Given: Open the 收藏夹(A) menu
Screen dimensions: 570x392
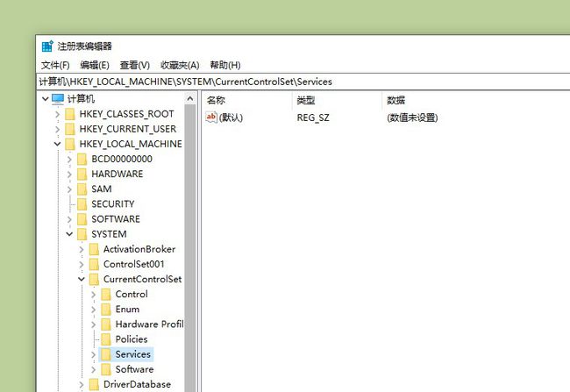Looking at the screenshot, I should (180, 65).
